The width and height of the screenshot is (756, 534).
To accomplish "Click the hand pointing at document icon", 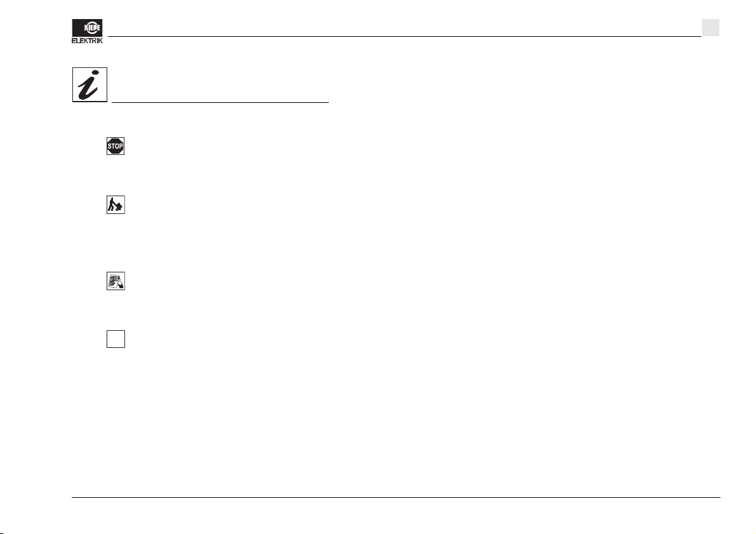I will coord(116,281).
